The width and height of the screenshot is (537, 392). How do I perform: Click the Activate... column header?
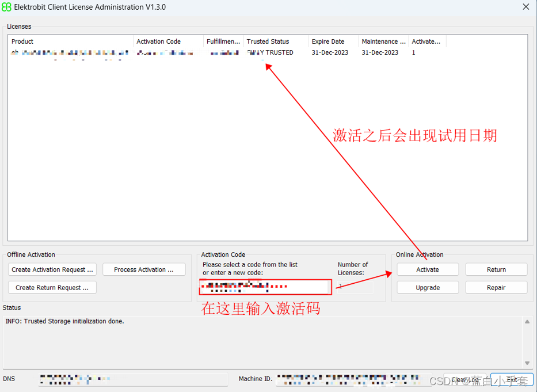pyautogui.click(x=428, y=41)
